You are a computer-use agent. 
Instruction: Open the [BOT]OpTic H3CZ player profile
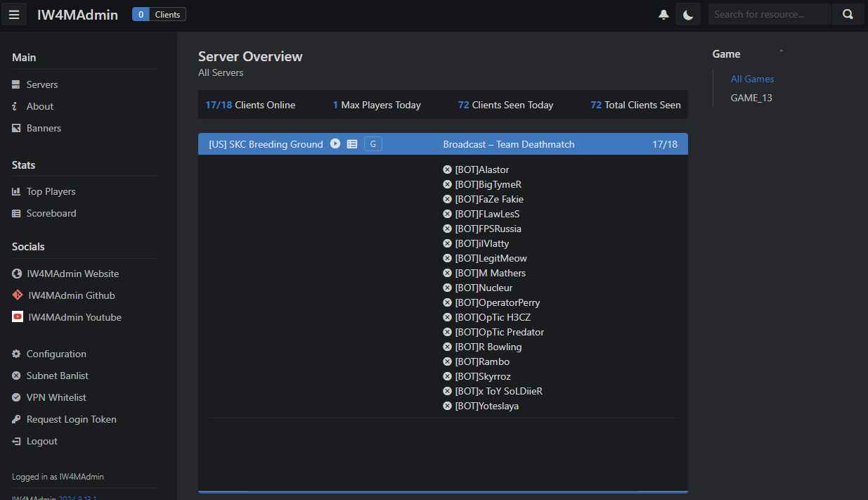point(493,317)
